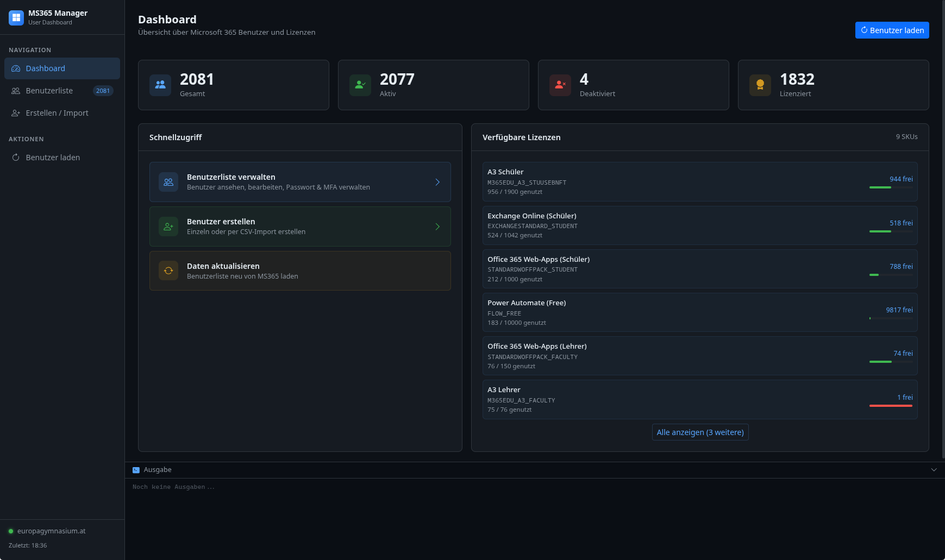Click the '9 SKUs' label

(x=906, y=137)
